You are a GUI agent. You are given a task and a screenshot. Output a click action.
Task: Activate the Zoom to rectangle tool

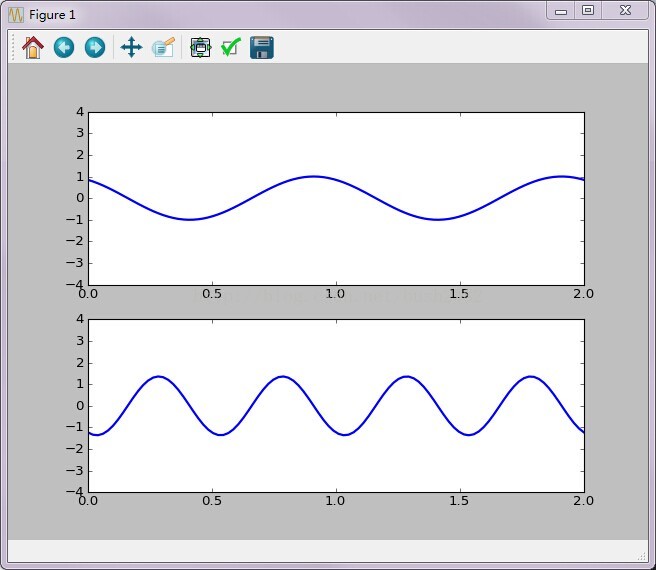coord(163,47)
